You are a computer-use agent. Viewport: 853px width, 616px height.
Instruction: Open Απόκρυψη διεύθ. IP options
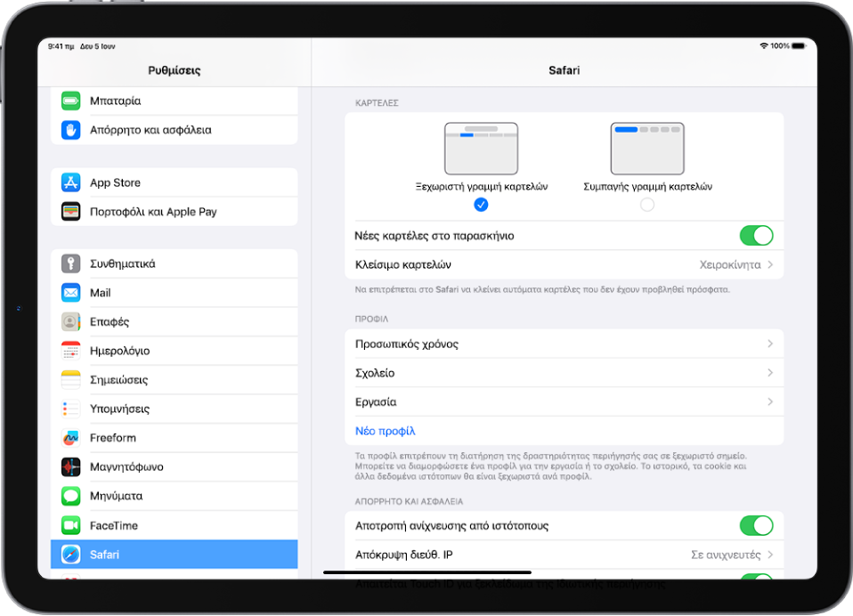[x=565, y=555]
